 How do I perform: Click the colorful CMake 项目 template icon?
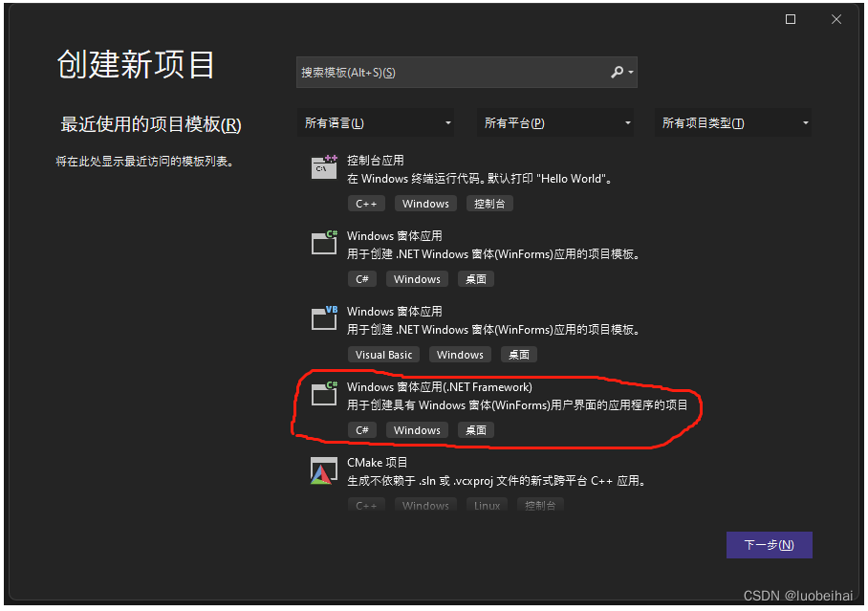point(323,470)
